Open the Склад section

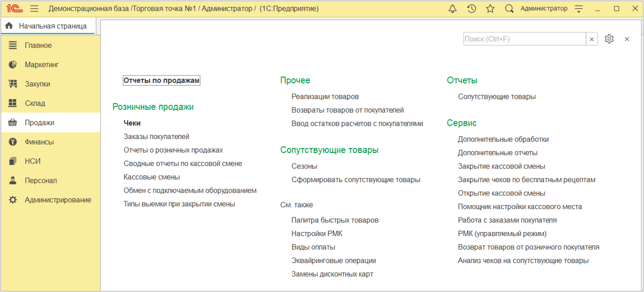point(50,103)
